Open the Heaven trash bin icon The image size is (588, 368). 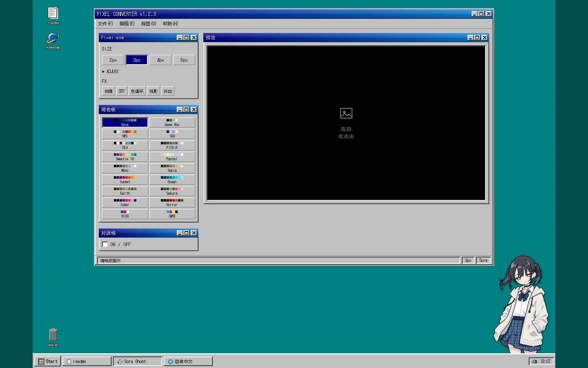tap(53, 337)
